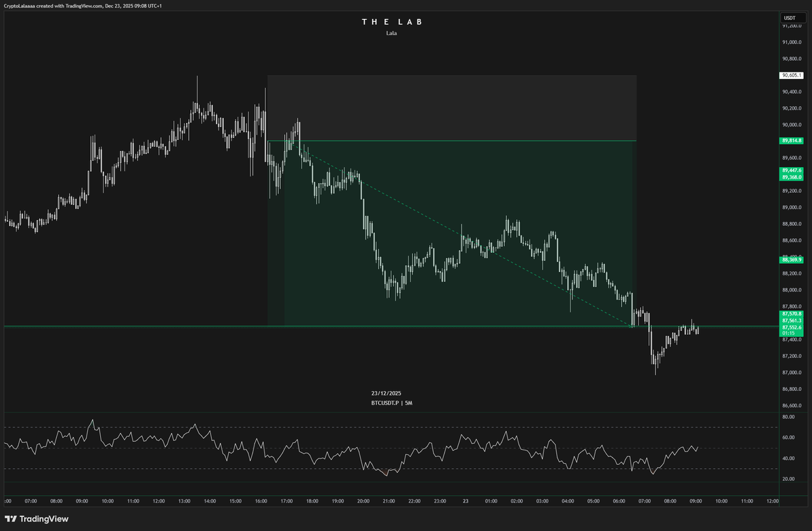Click the 88,000.0 price axis tick

click(791, 290)
